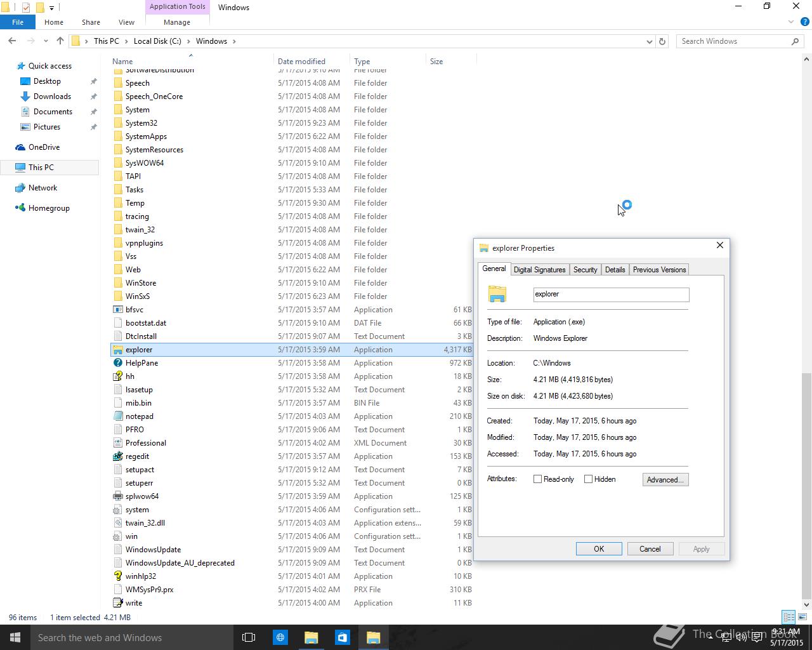Enable the Hidden attribute checkbox
812x650 pixels.
click(x=588, y=479)
